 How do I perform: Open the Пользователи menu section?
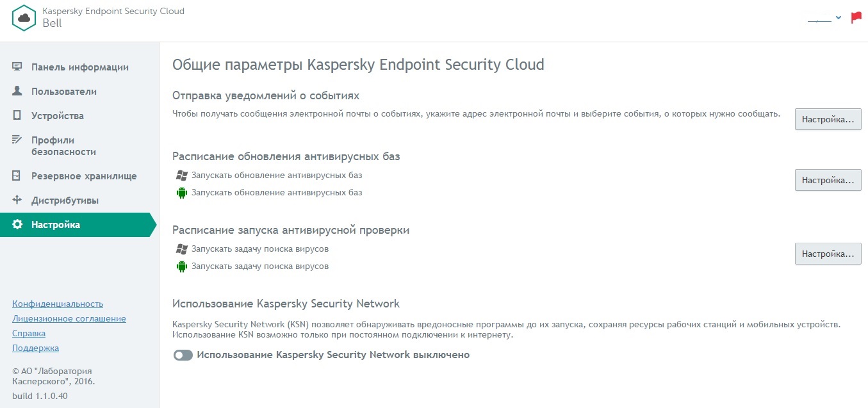click(64, 92)
